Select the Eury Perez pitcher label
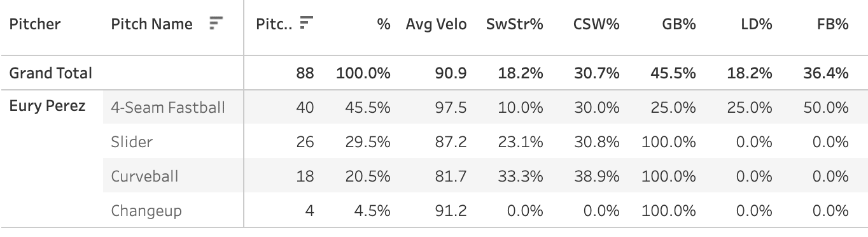This screenshot has height=237, width=868. [x=47, y=106]
